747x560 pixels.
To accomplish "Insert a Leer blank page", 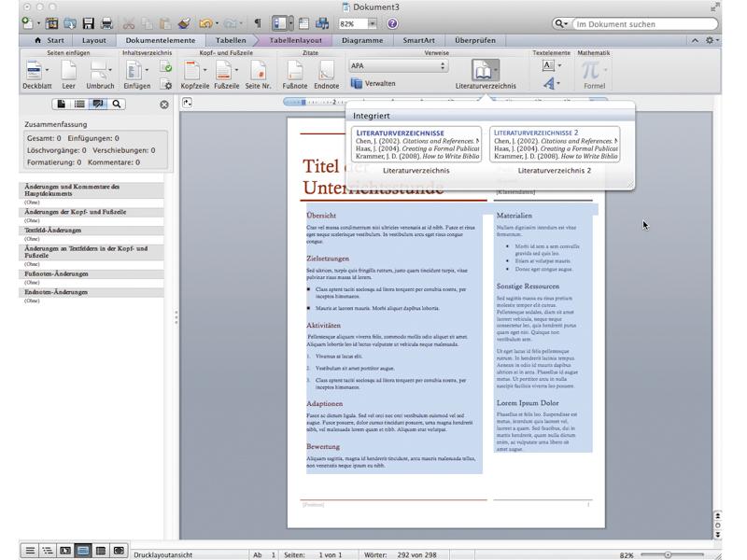I will [68, 75].
